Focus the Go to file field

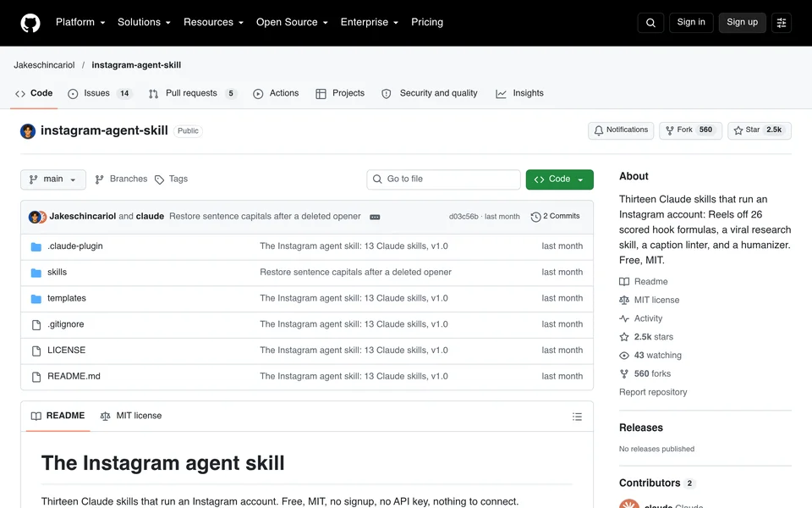coord(443,179)
